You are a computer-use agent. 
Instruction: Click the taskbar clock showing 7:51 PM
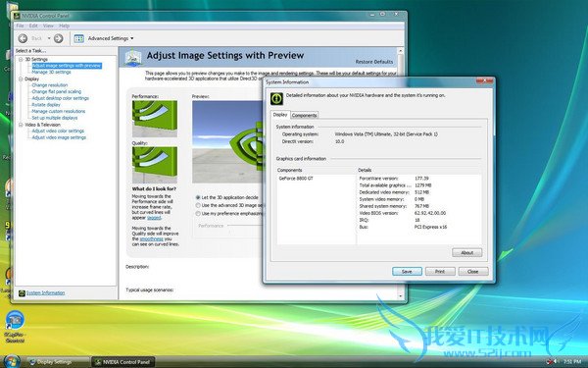pos(572,361)
